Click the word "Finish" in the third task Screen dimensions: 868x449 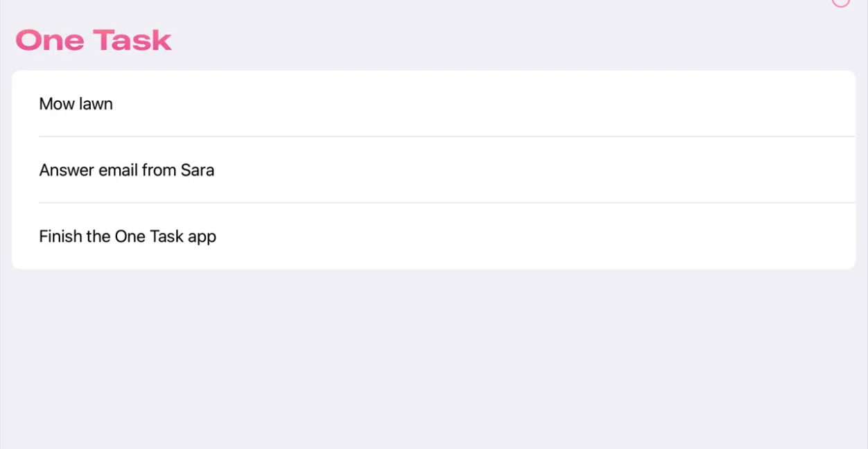click(x=60, y=237)
